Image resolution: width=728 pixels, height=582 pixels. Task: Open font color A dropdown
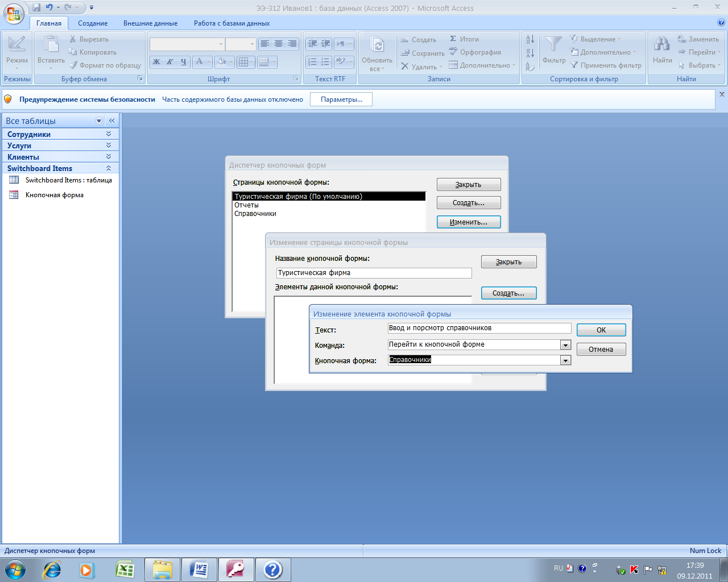coord(209,62)
